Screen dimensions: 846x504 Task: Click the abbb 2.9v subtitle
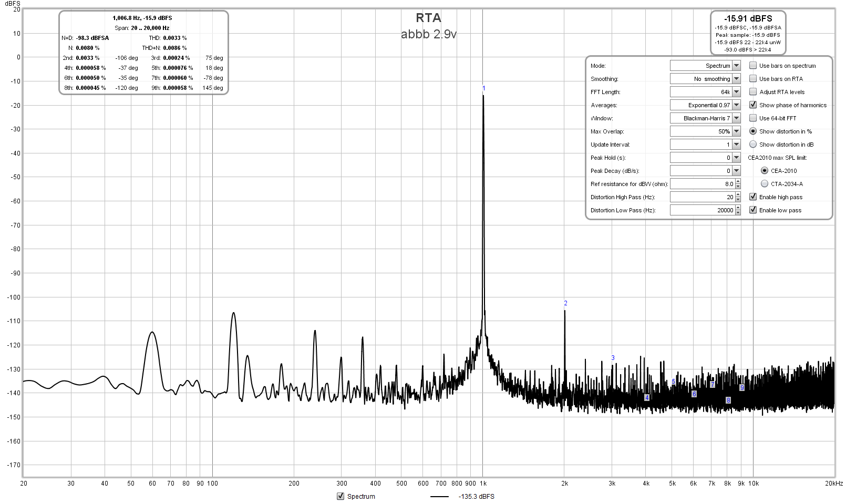click(x=428, y=34)
